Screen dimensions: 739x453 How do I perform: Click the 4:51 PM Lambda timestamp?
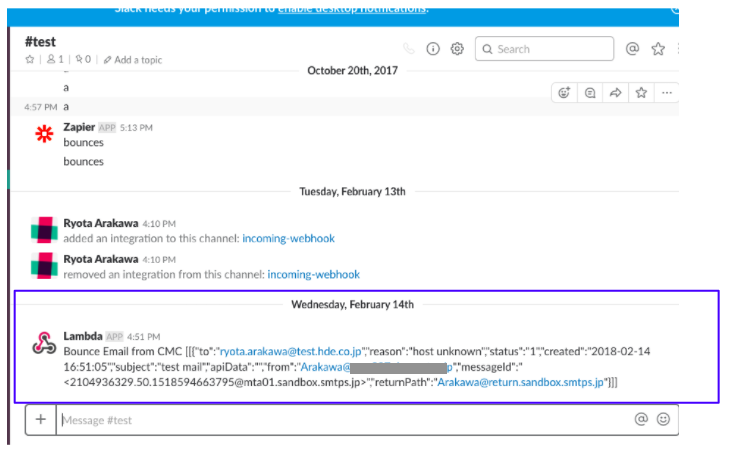144,337
